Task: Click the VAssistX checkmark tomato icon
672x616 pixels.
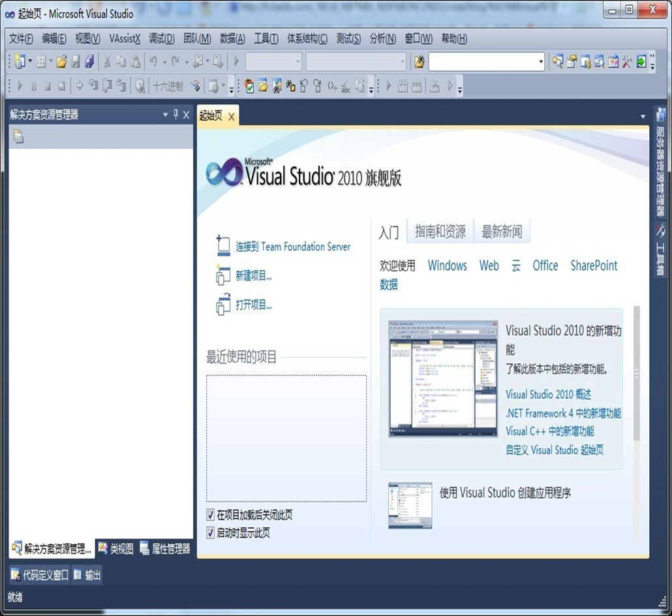Action: coord(249,86)
